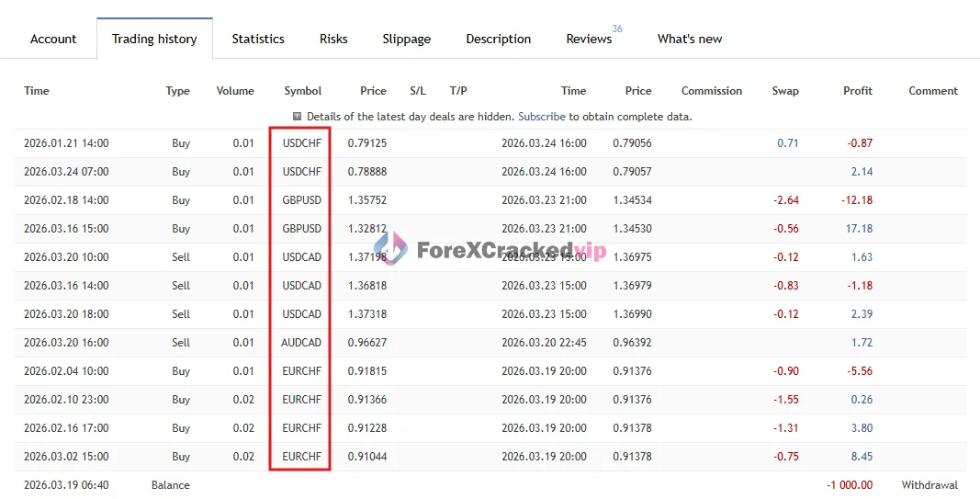This screenshot has height=499, width=980.
Task: Select the Description tab
Action: pyautogui.click(x=498, y=39)
